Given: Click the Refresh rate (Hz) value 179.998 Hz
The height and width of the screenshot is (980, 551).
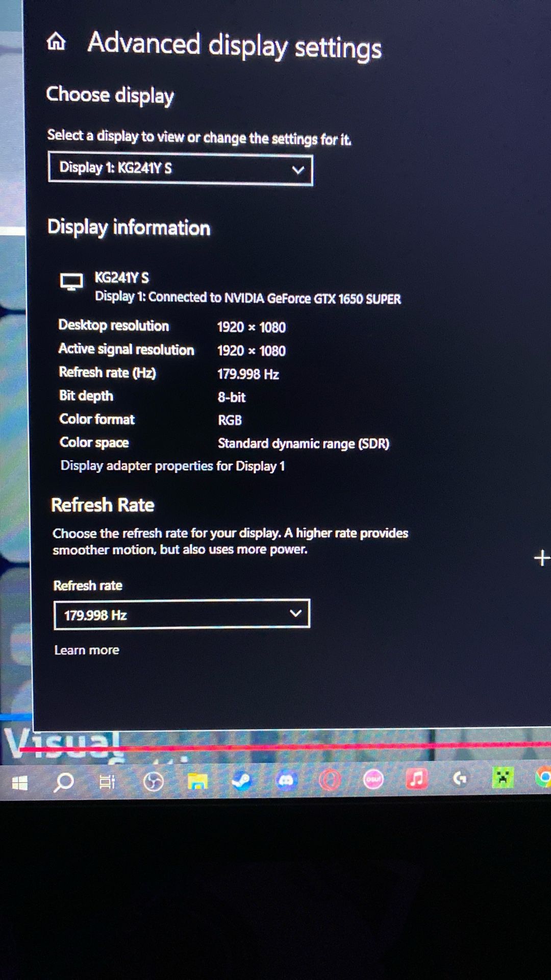Looking at the screenshot, I should (248, 374).
